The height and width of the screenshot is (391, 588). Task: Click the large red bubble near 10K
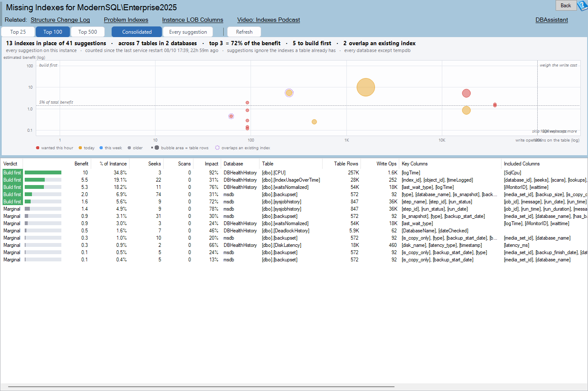[466, 93]
